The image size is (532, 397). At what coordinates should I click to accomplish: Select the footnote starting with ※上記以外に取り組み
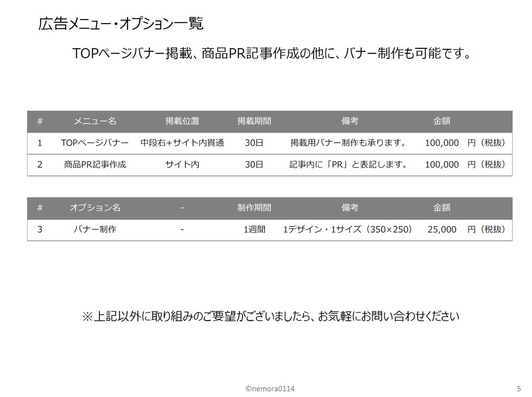pos(270,316)
